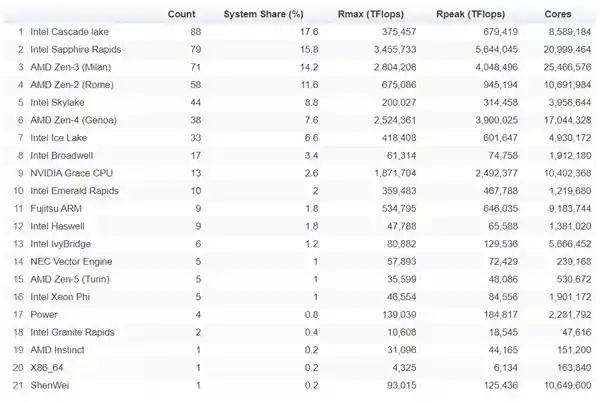
Task: Select the AMD Instinct row name
Action: point(57,350)
